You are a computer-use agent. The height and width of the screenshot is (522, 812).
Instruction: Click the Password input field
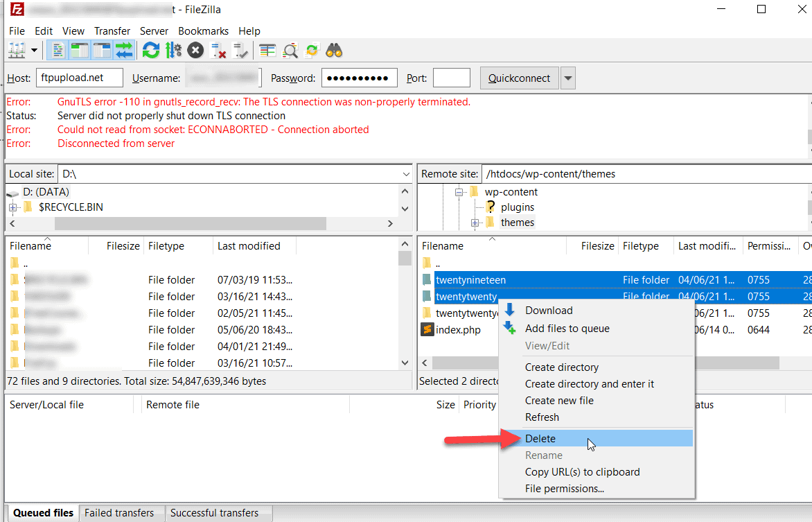click(x=360, y=78)
